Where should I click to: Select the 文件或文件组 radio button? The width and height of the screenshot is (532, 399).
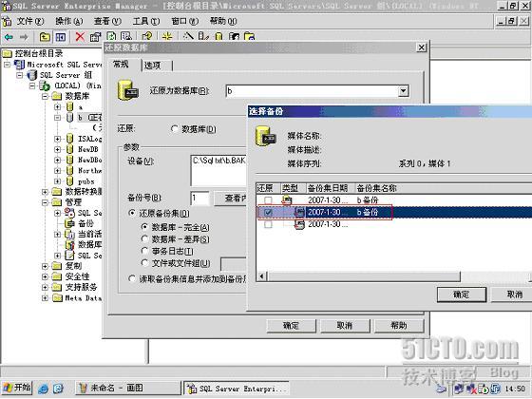pos(144,263)
